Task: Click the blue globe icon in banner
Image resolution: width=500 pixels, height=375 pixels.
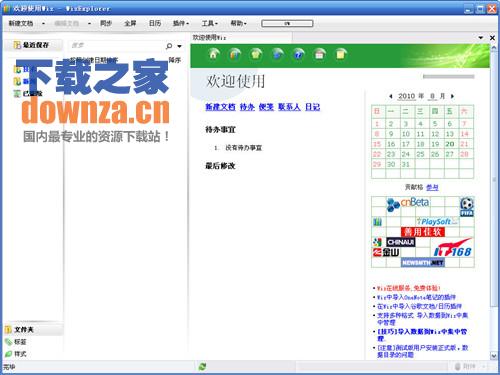Action: click(x=277, y=54)
